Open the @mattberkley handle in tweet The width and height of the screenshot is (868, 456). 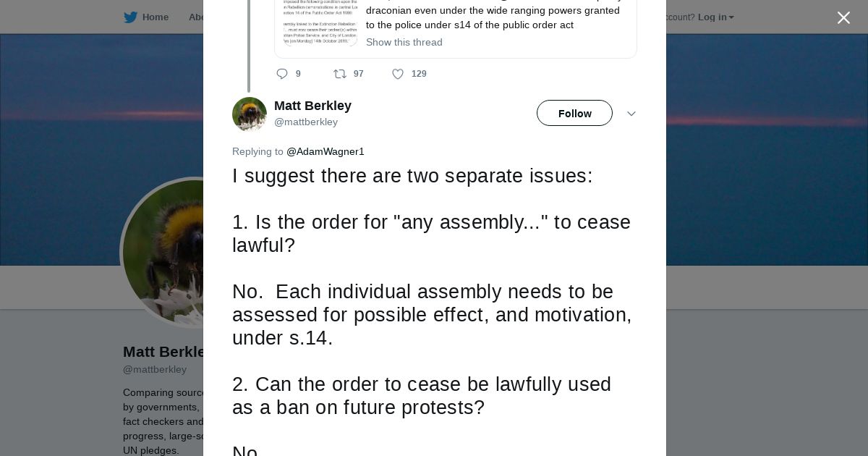[306, 122]
